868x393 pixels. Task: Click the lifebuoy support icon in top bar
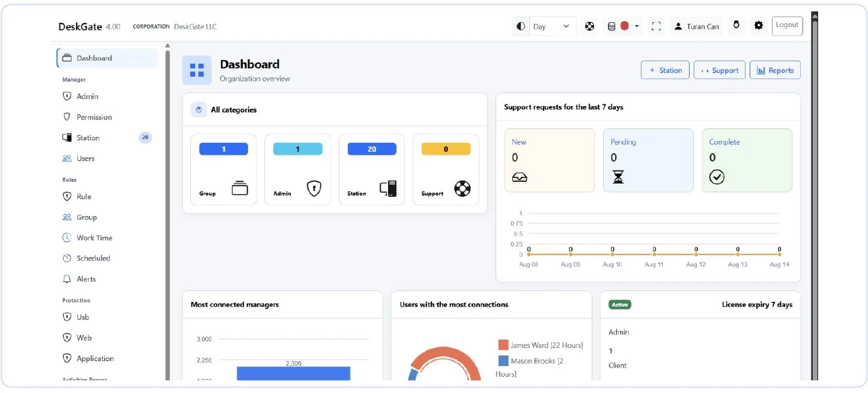click(590, 26)
